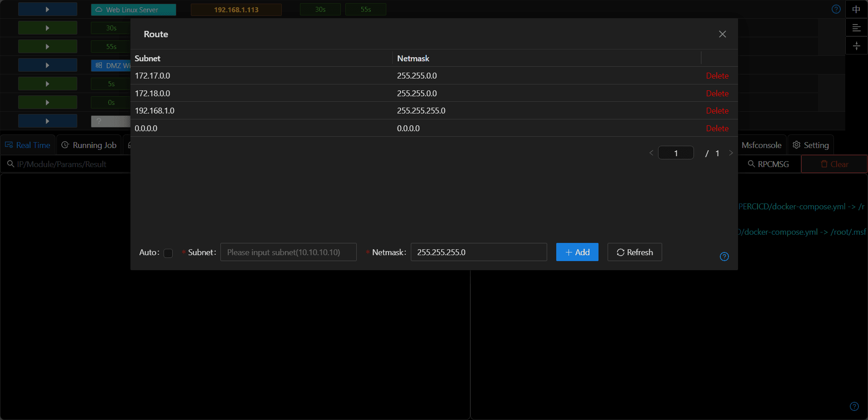The image size is (868, 420).
Task: Click the 5s session tag
Action: (x=111, y=84)
